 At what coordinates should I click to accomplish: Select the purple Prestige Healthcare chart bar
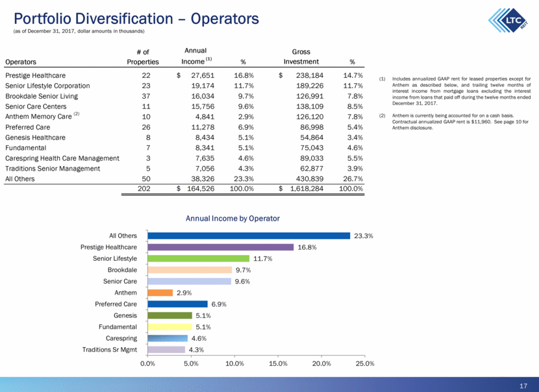click(x=221, y=247)
